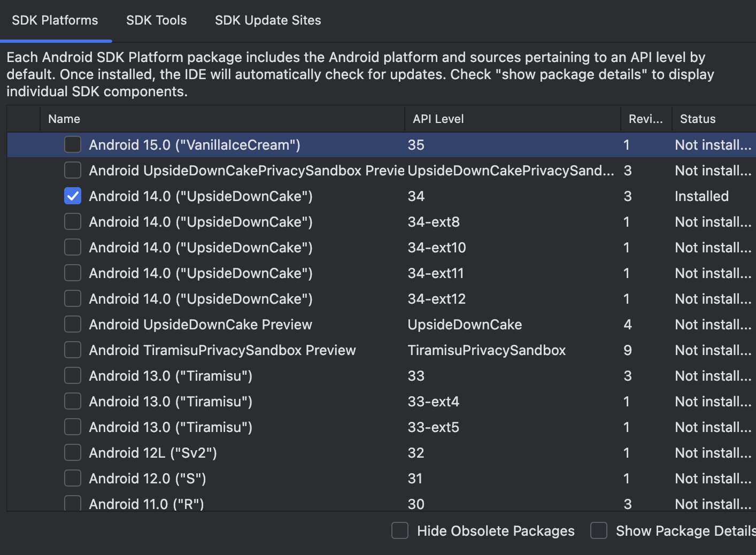
Task: Click the API level 33 cell
Action: pos(416,376)
